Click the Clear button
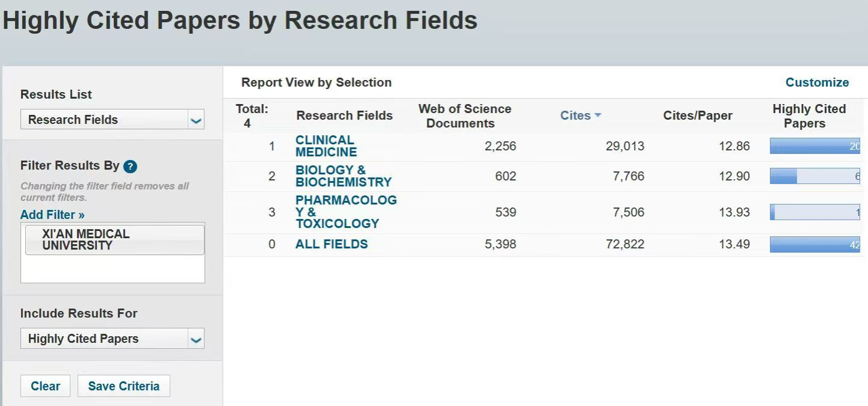 tap(45, 386)
